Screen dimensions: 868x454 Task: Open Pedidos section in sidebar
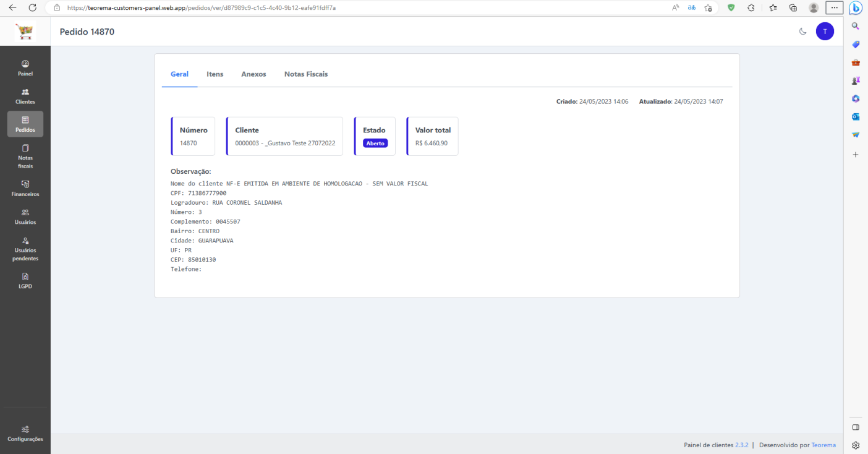click(x=25, y=124)
